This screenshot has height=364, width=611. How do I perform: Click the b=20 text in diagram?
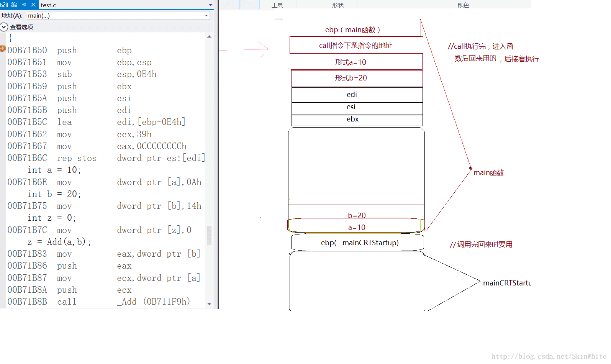(x=357, y=215)
